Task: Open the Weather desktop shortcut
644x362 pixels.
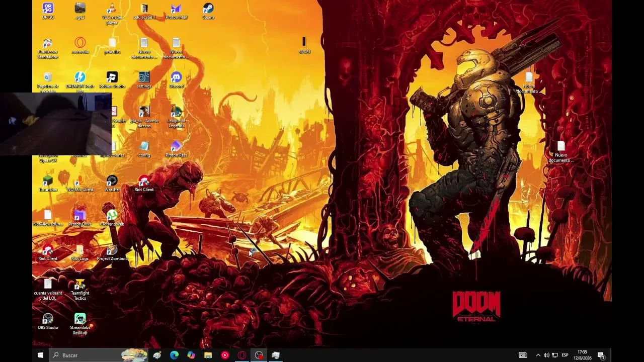Action: 112,184
